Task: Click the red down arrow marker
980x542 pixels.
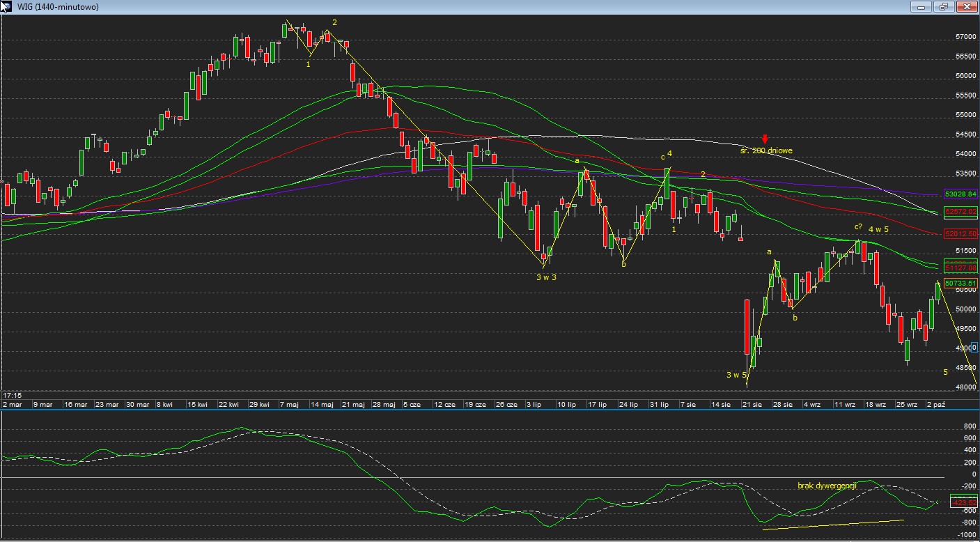Action: point(765,139)
